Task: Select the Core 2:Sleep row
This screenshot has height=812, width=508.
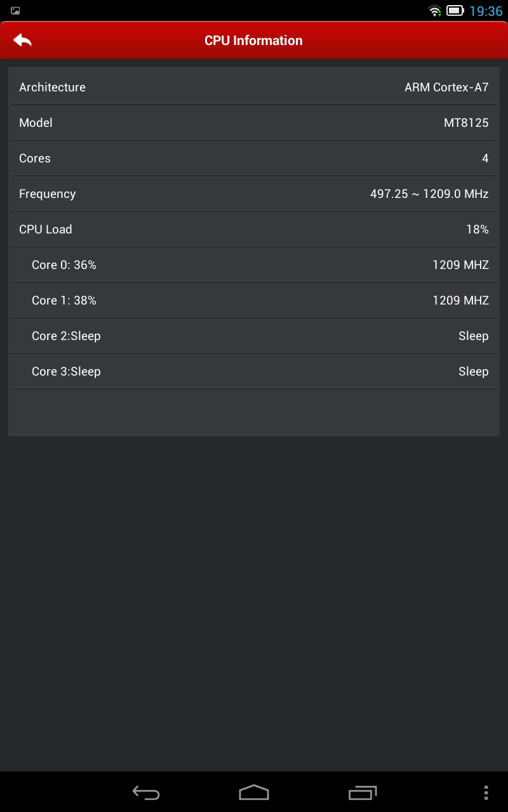Action: (254, 336)
